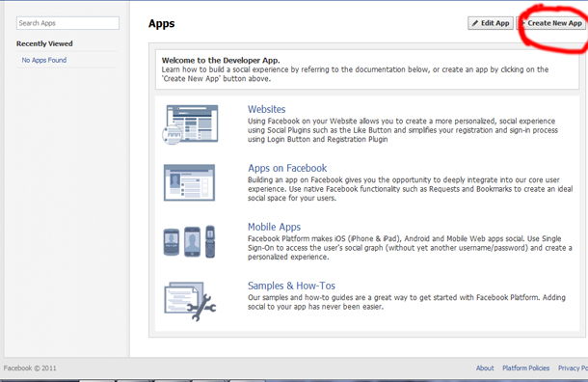This screenshot has height=382, width=588.
Task: Click the Create New App button
Action: coord(550,23)
